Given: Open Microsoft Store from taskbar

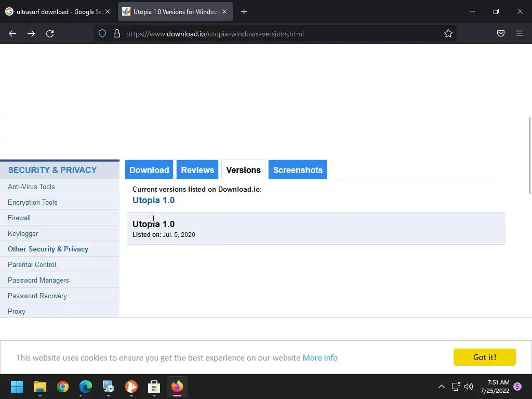Looking at the screenshot, I should 154,387.
